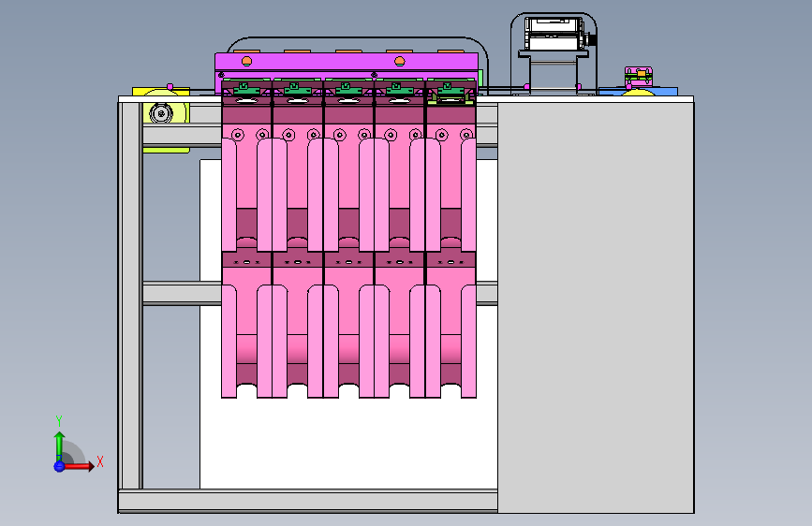The width and height of the screenshot is (812, 526).
Task: Select the left vertical frame post
Action: coord(130,295)
